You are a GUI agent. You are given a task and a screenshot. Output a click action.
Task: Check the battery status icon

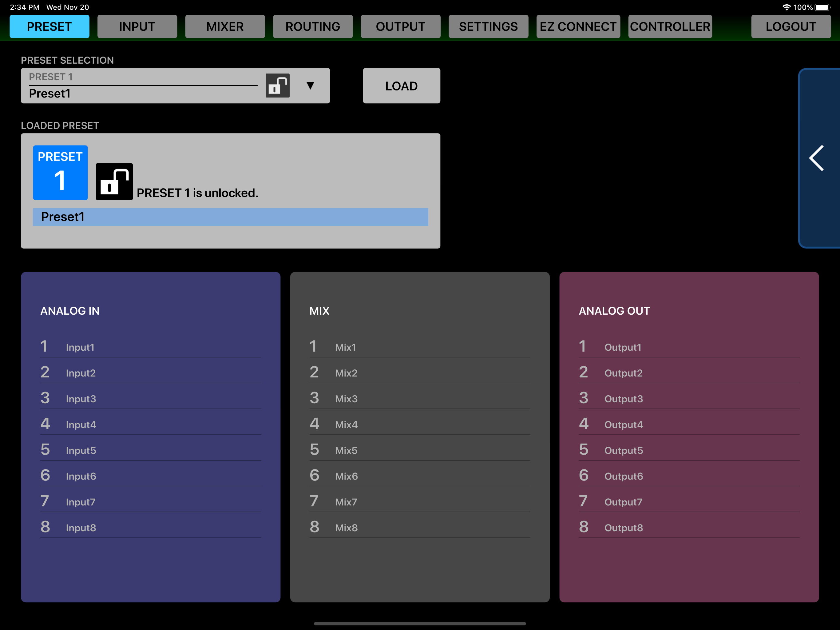click(x=822, y=7)
